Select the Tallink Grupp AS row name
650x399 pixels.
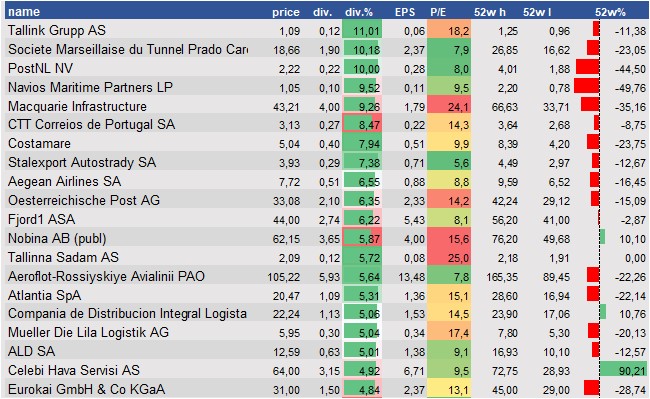[57, 30]
